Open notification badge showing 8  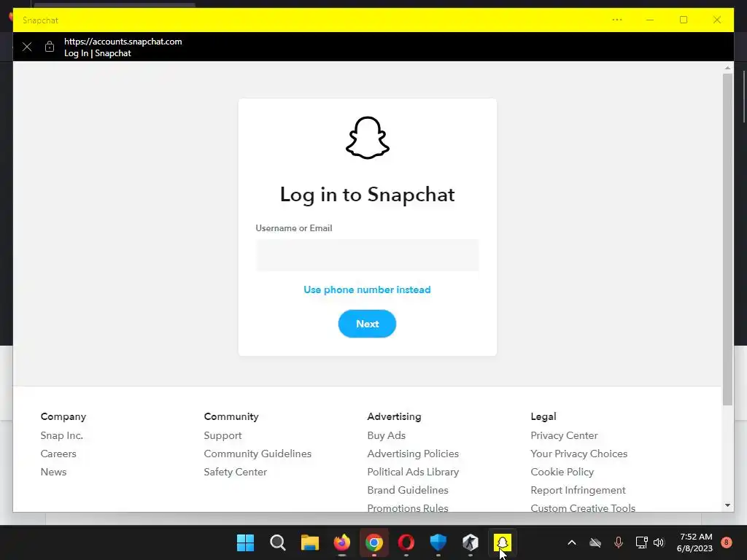(727, 542)
